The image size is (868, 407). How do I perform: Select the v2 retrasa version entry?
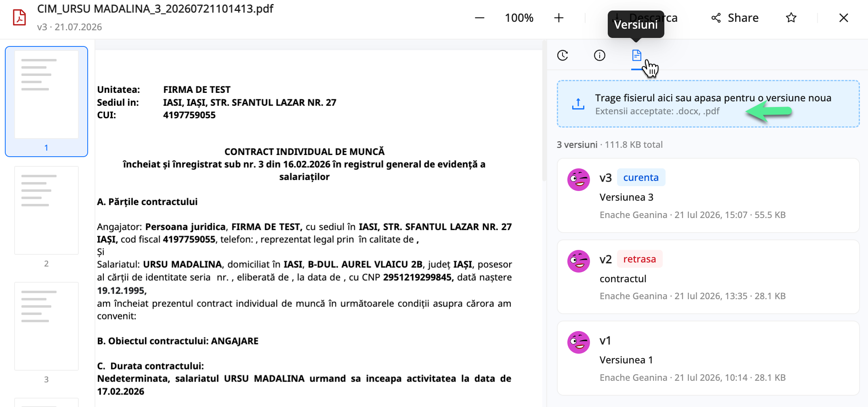click(708, 277)
